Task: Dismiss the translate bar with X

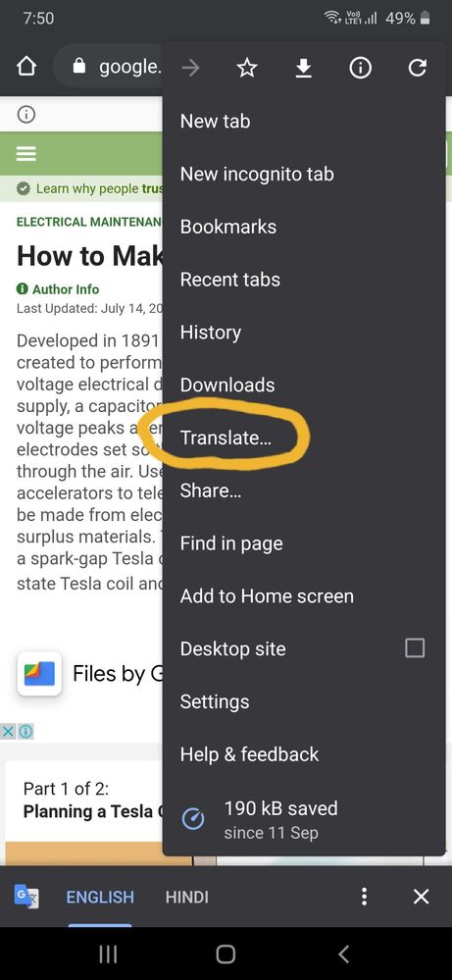Action: coord(422,897)
